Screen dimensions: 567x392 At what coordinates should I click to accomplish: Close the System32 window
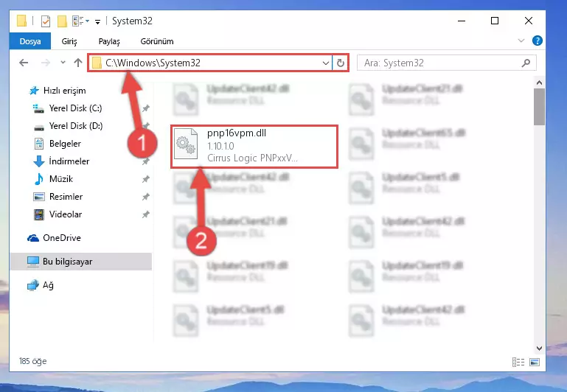point(529,21)
